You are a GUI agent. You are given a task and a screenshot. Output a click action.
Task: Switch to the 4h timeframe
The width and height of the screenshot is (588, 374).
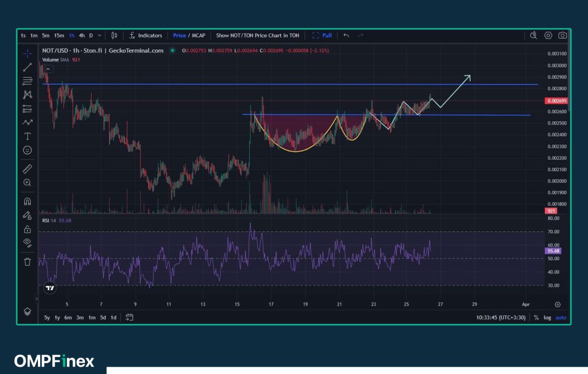pyautogui.click(x=82, y=35)
